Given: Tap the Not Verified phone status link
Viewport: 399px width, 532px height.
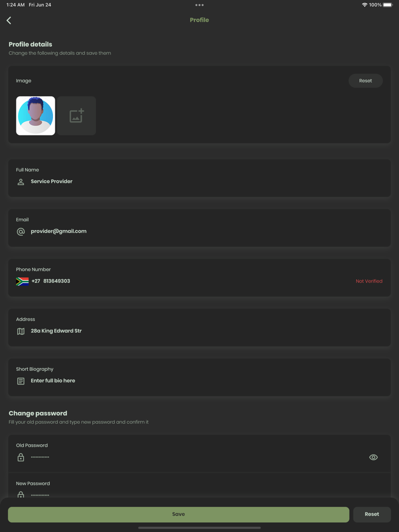Looking at the screenshot, I should [x=369, y=281].
